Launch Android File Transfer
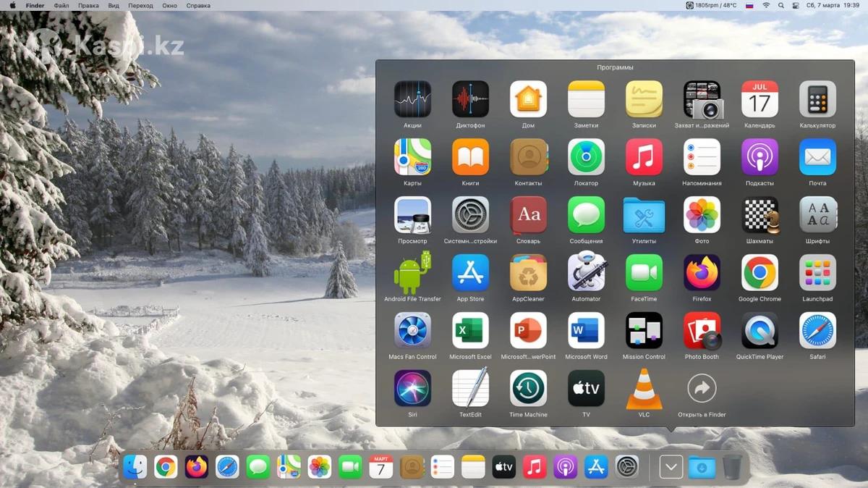Image resolution: width=868 pixels, height=488 pixels. coord(412,274)
